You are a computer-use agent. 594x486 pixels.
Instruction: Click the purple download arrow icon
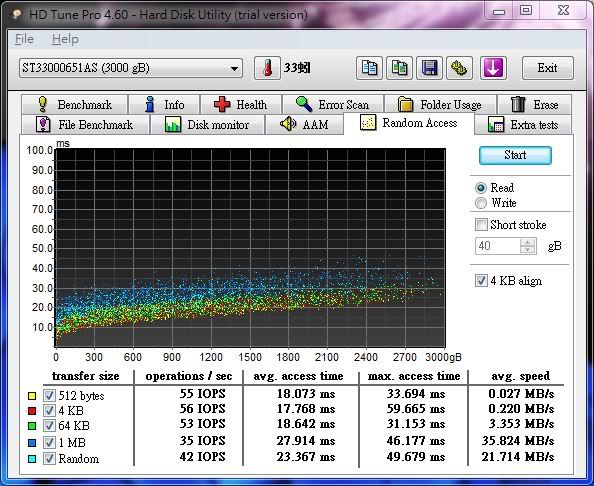click(493, 68)
